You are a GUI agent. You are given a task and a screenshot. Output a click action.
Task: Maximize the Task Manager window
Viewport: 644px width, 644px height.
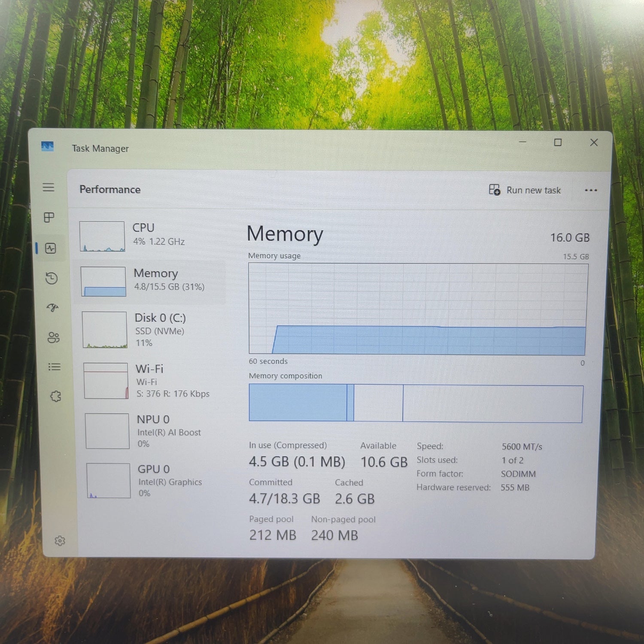pyautogui.click(x=558, y=143)
